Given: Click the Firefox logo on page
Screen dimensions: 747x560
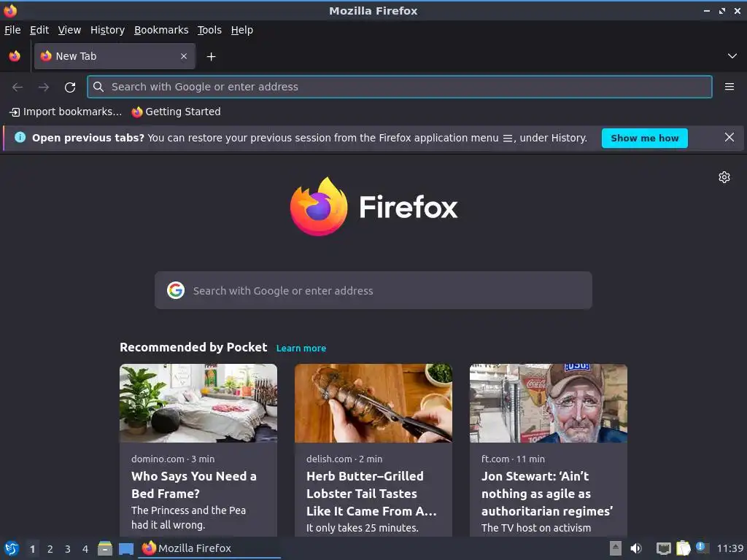Looking at the screenshot, I should pyautogui.click(x=373, y=206).
